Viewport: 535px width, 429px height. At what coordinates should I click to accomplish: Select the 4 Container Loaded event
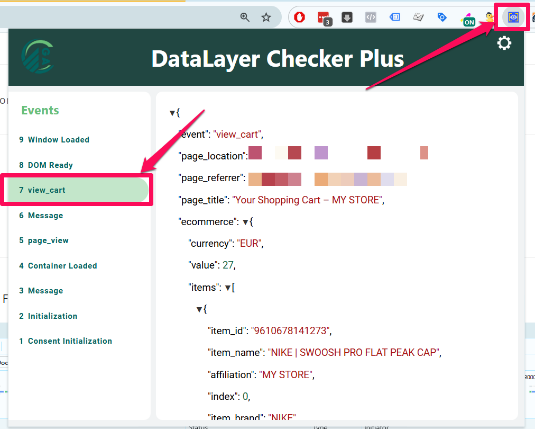click(x=58, y=266)
